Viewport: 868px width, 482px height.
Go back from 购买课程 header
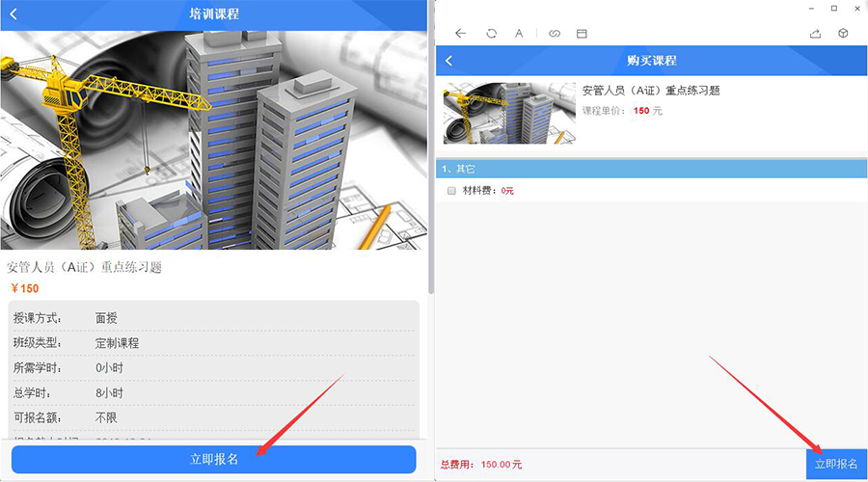pos(449,61)
